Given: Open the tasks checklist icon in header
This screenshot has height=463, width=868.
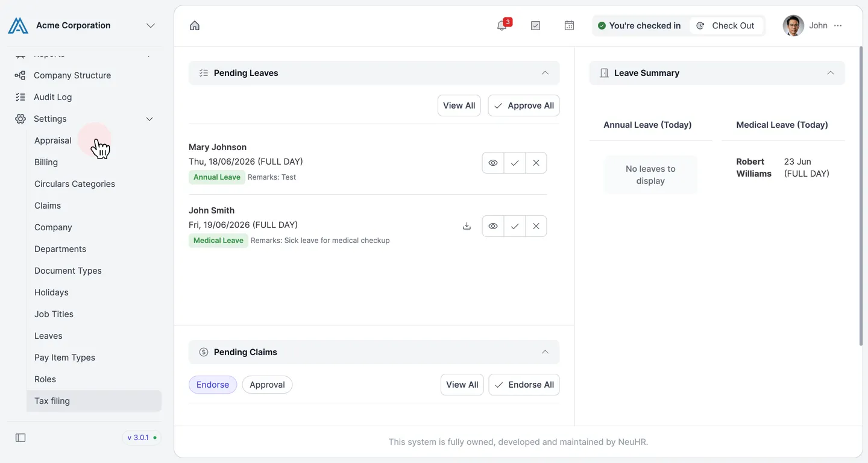Looking at the screenshot, I should tap(535, 25).
